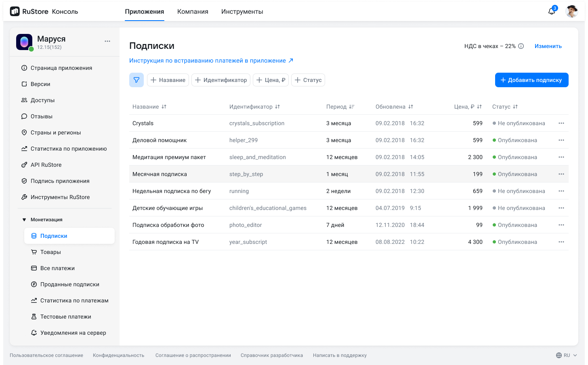Open Уведомления на сервер
588x365 pixels.
click(x=69, y=333)
